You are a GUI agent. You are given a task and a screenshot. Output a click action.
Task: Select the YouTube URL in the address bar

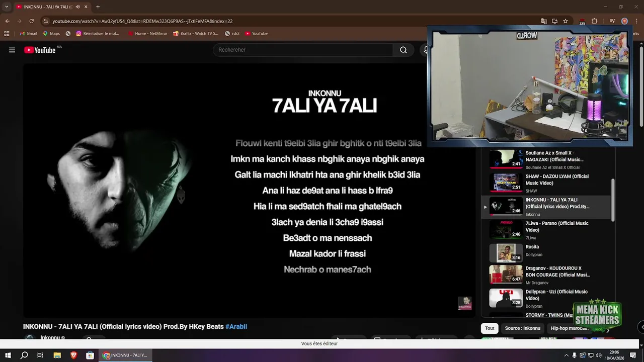(x=142, y=21)
